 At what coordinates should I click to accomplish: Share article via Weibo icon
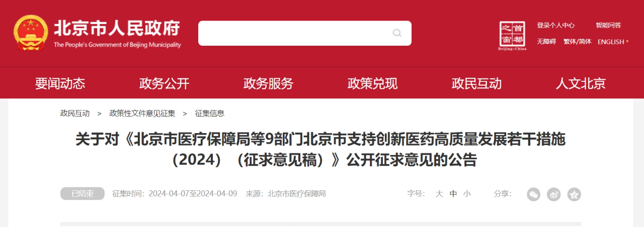tap(554, 194)
